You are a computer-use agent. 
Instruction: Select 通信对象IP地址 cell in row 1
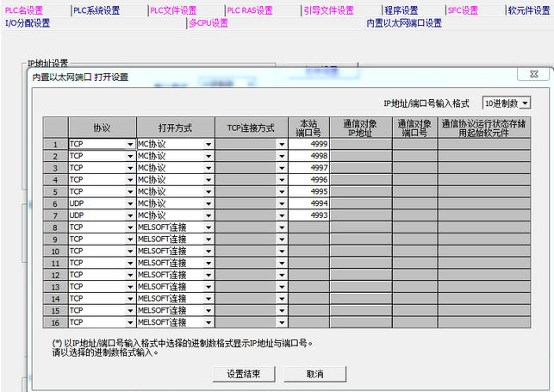pos(361,144)
